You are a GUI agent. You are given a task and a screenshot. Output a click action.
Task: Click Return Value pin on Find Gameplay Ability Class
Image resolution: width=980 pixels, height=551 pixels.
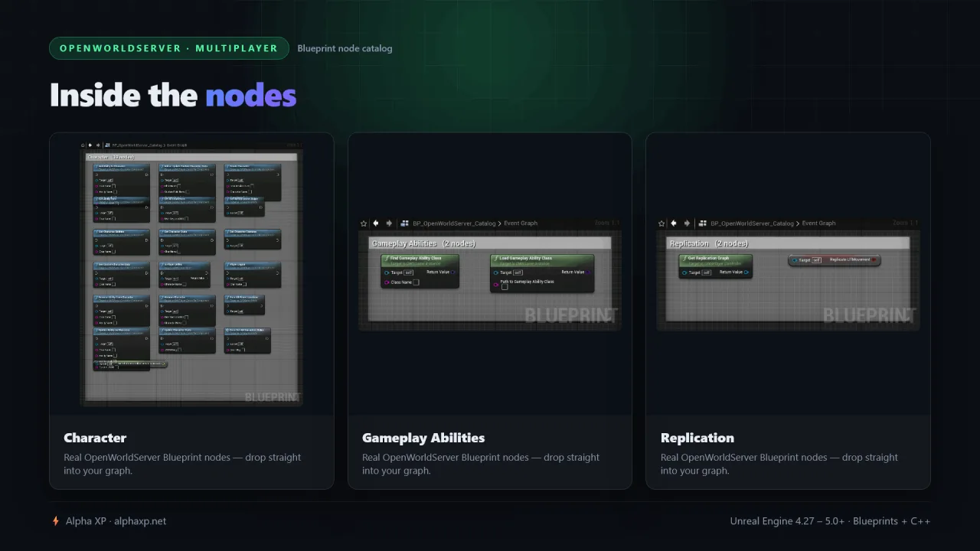coord(453,272)
